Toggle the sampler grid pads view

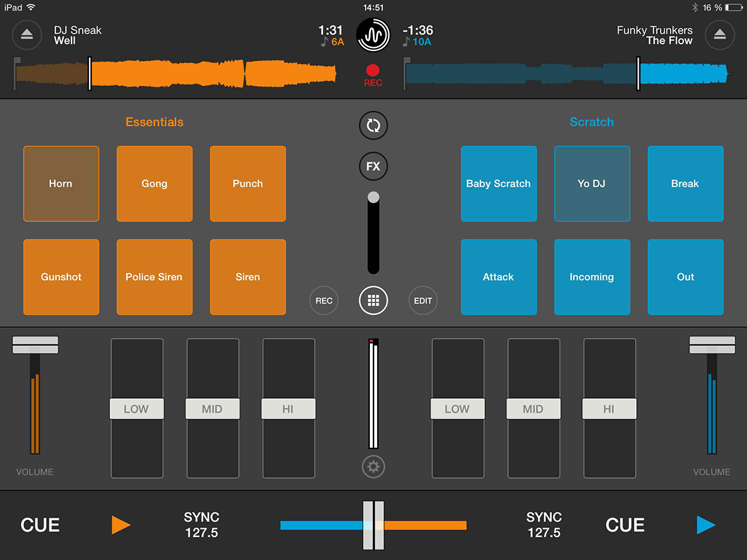pyautogui.click(x=373, y=301)
